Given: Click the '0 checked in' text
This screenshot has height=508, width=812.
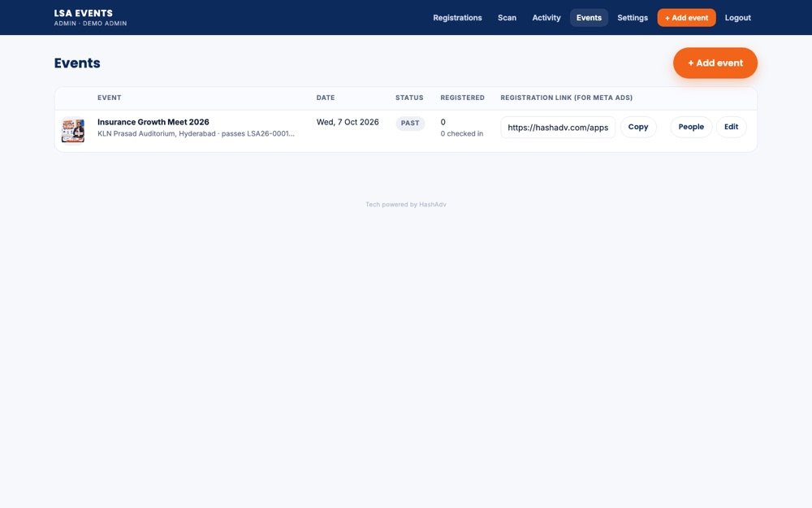Looking at the screenshot, I should click(x=462, y=134).
